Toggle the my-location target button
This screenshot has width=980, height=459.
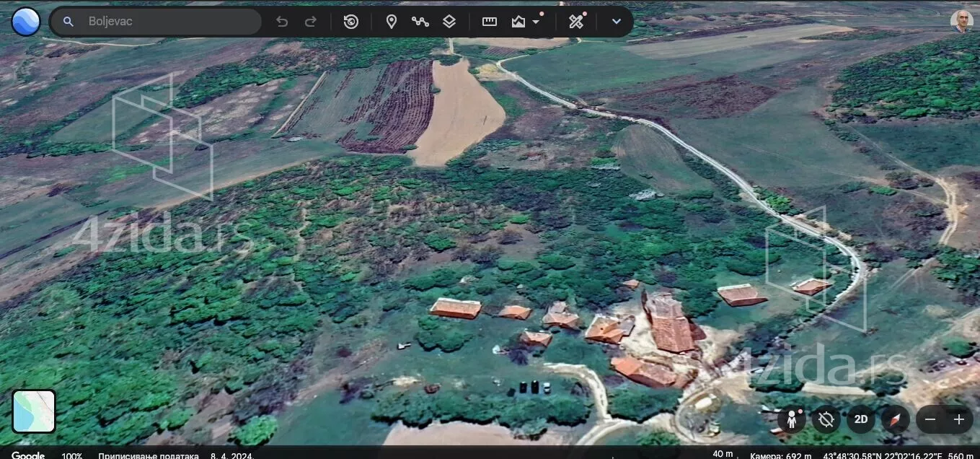[826, 419]
